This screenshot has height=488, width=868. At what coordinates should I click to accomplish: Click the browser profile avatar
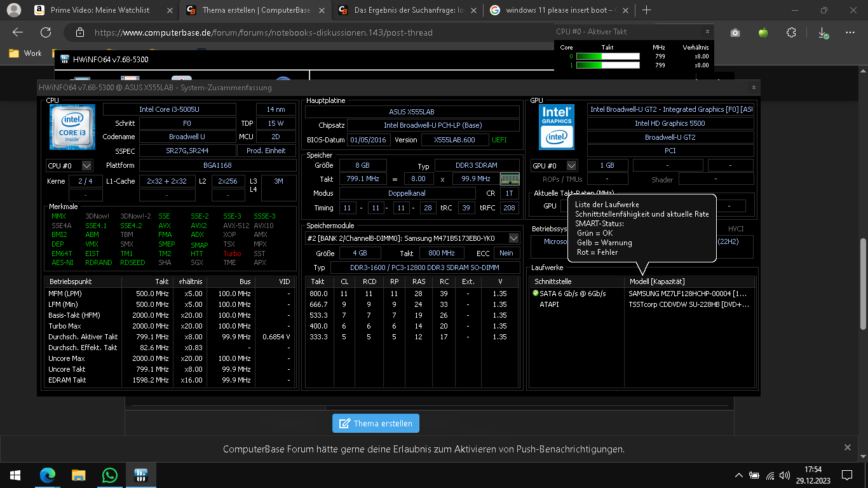coord(13,10)
